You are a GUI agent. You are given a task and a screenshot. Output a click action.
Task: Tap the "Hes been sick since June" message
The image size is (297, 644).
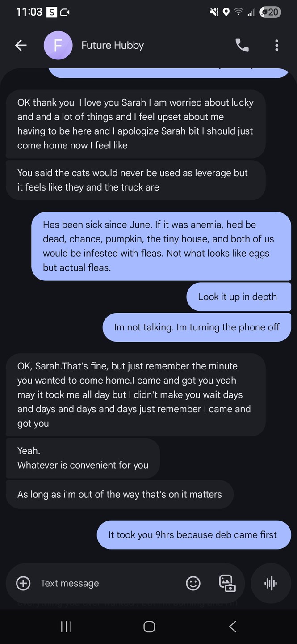click(x=161, y=246)
